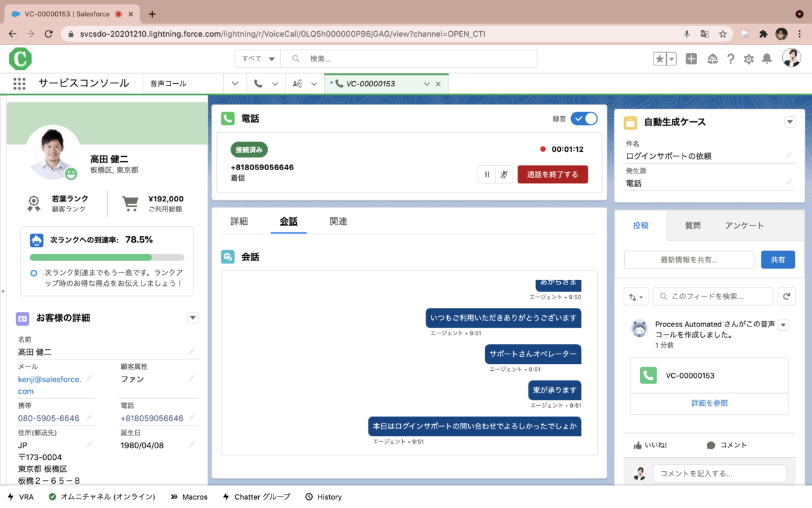Open the すべて search scope dropdown
The height and width of the screenshot is (508, 812).
tap(258, 59)
